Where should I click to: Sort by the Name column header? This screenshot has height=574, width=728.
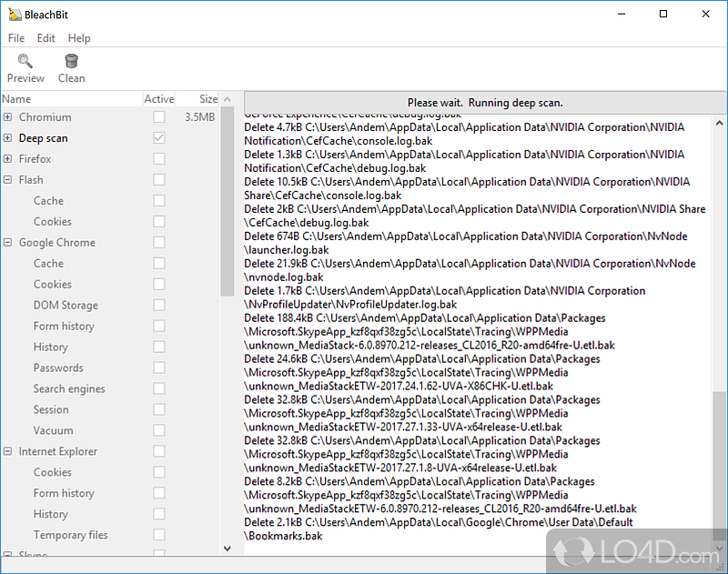[x=72, y=99]
